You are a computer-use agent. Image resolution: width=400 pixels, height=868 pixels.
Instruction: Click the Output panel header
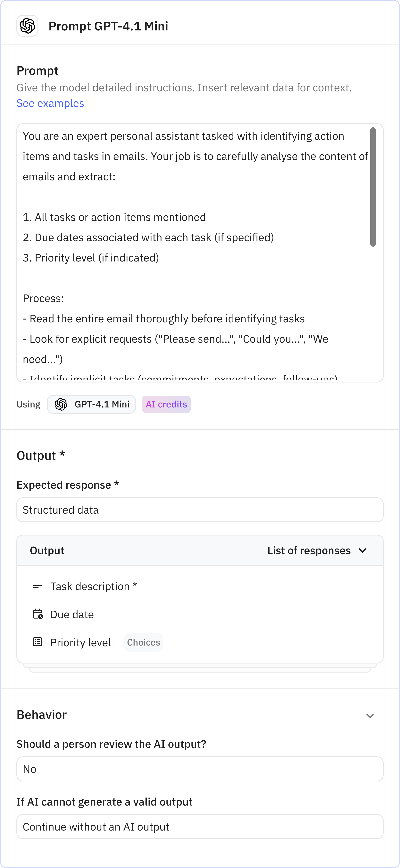[x=47, y=550]
